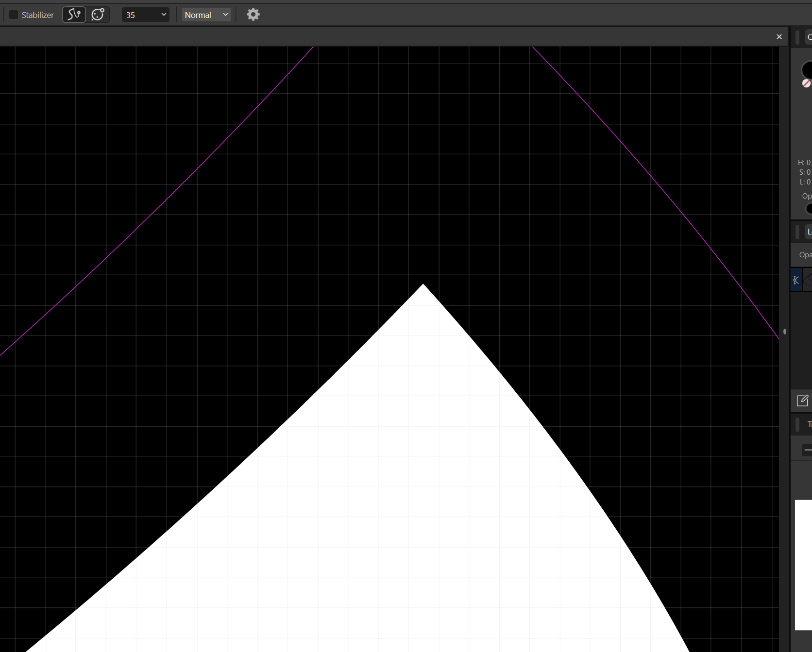
Task: Click the vector layer type icon
Action: 796,280
